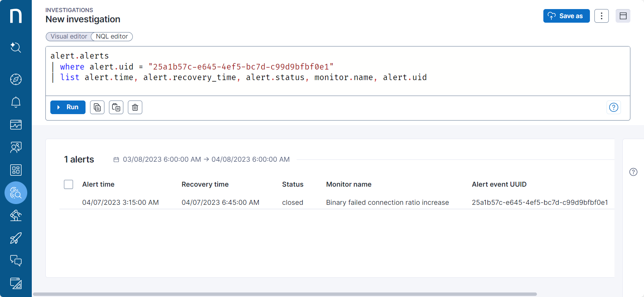Toggle the side panel layout button
Image resolution: width=644 pixels, height=297 pixels.
[x=623, y=16]
